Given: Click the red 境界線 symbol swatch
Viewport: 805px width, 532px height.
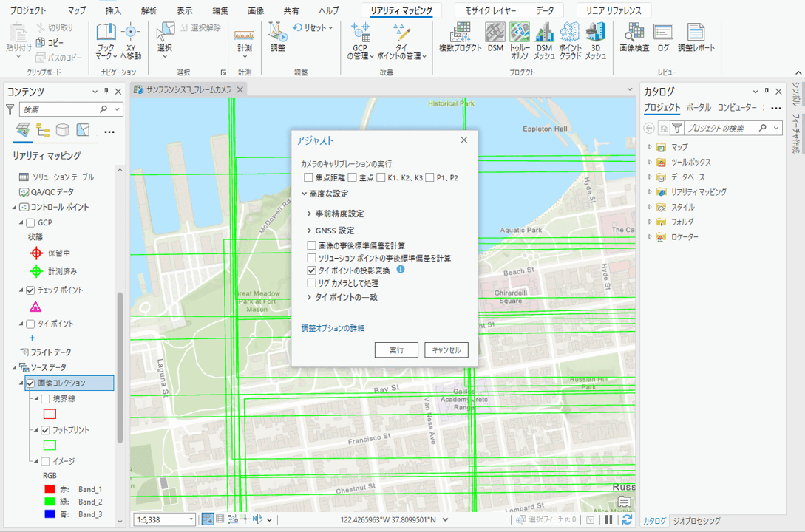Looking at the screenshot, I should [50, 415].
